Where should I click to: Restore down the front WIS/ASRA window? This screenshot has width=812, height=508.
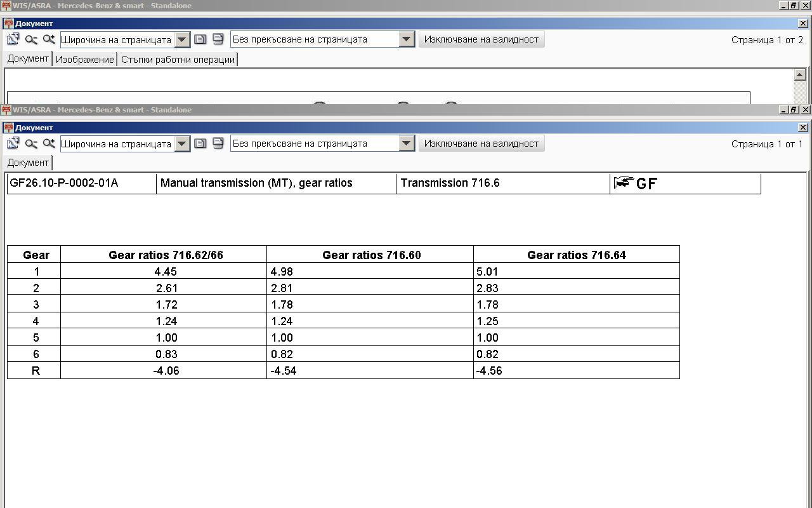click(x=794, y=110)
